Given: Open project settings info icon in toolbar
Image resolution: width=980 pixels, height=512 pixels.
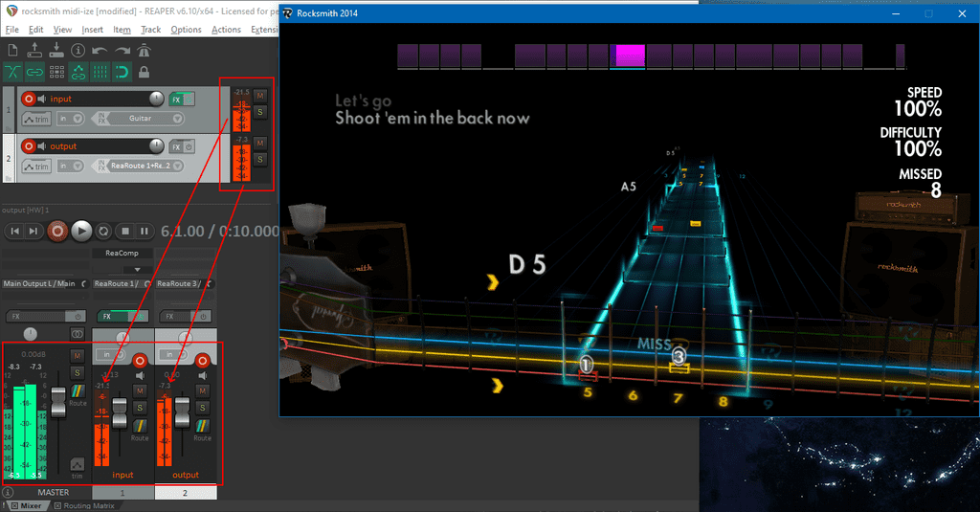Looking at the screenshot, I should click(78, 50).
